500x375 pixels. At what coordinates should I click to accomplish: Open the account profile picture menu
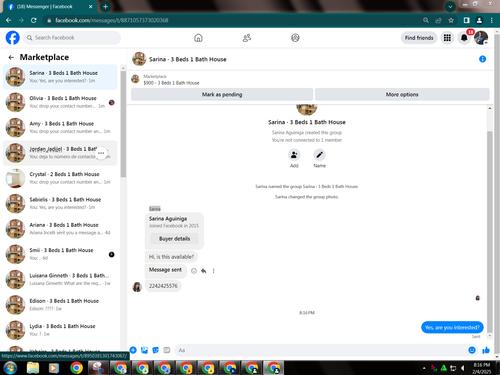coord(481,38)
